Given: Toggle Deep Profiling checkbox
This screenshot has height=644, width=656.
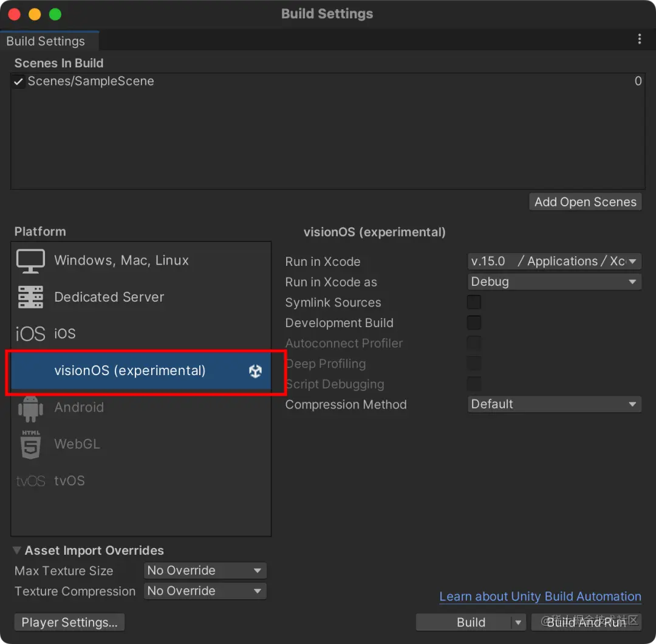Looking at the screenshot, I should coord(474,364).
